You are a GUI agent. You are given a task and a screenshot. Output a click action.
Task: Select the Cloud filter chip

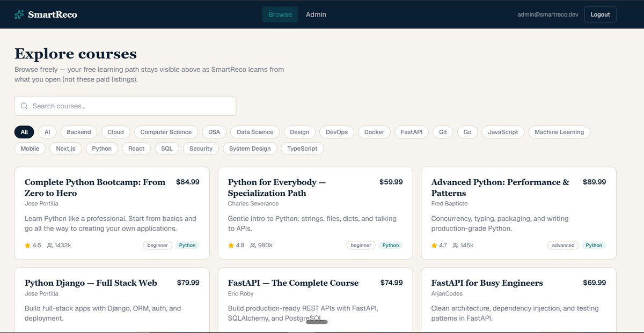(x=115, y=132)
